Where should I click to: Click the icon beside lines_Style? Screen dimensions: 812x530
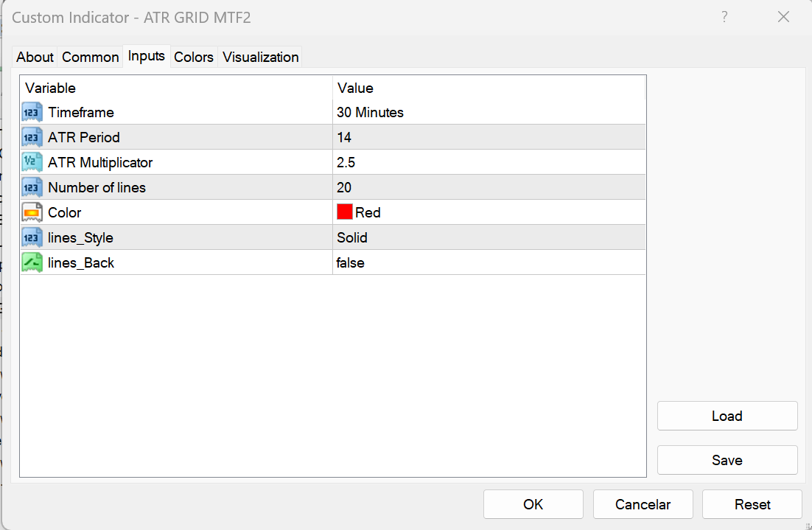32,238
